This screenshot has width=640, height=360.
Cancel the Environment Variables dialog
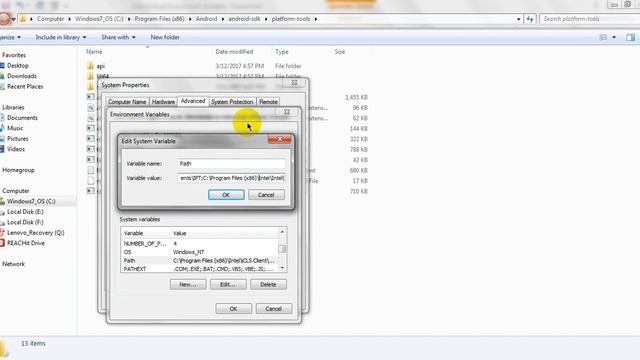[273, 309]
